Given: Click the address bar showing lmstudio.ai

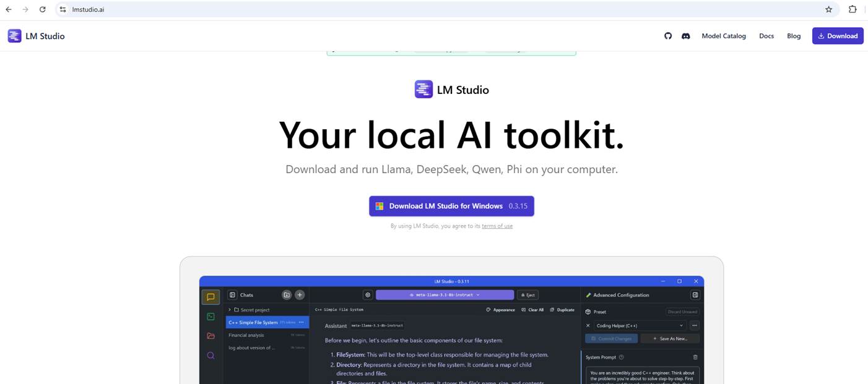Looking at the screenshot, I should click(446, 9).
